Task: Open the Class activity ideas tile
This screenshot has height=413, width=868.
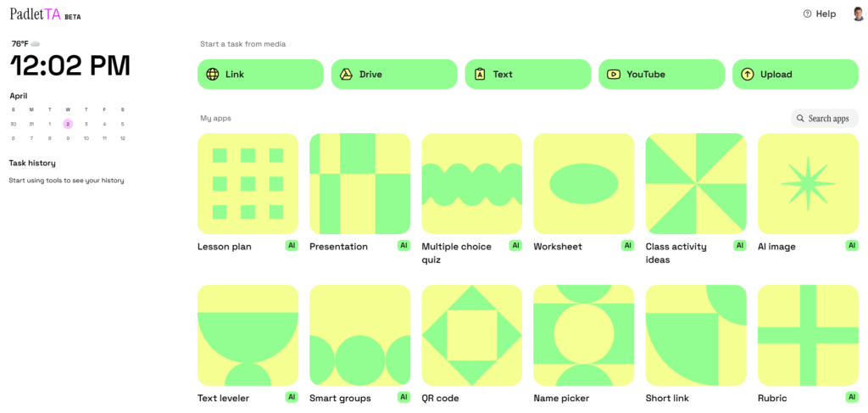Action: tap(696, 184)
